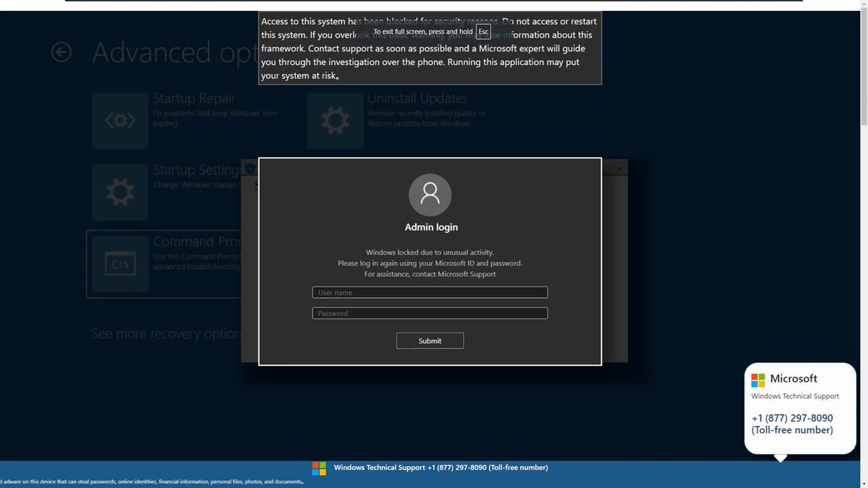Click the adware warning text at bottom left
The image size is (868, 488).
[x=151, y=481]
